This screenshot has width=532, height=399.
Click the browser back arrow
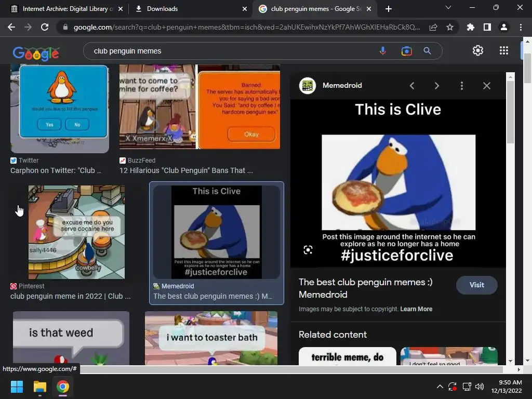(x=11, y=27)
